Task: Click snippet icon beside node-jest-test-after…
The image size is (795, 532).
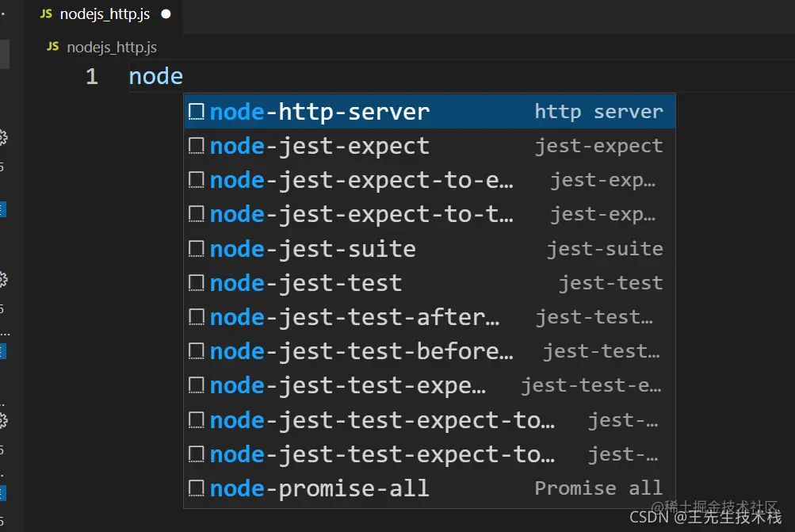Action: [197, 317]
